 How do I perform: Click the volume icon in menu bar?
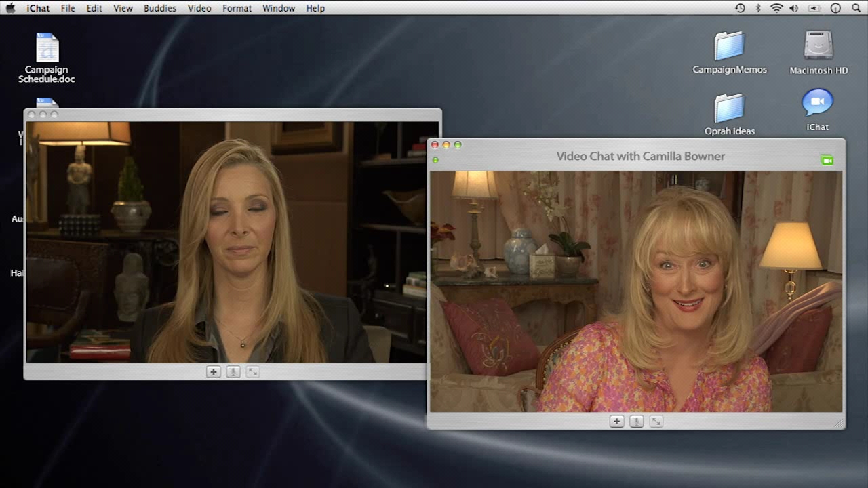coord(794,8)
